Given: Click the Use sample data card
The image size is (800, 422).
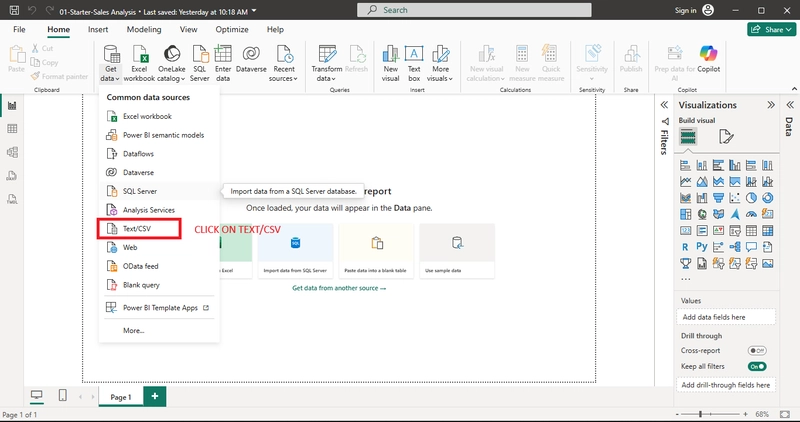Looking at the screenshot, I should point(457,251).
